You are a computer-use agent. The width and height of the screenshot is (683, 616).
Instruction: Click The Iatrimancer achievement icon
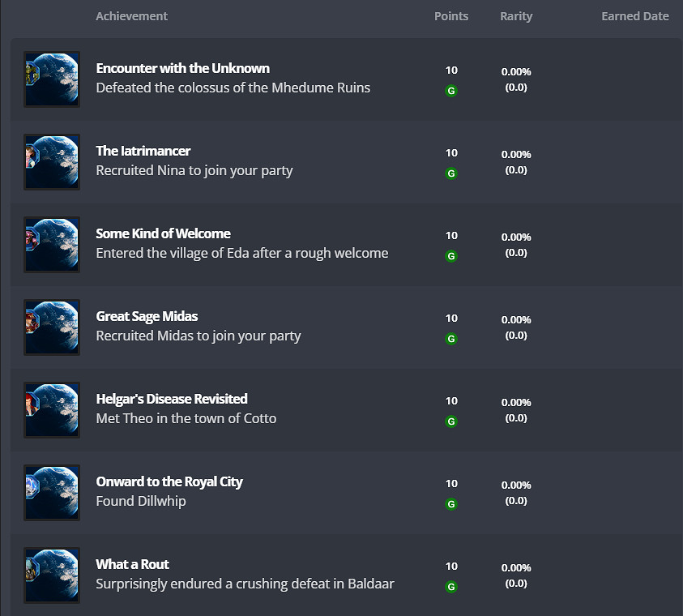(x=52, y=162)
